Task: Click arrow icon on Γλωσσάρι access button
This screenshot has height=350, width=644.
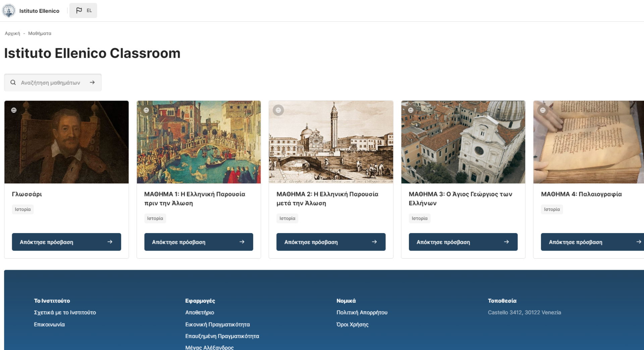Action: (110, 242)
